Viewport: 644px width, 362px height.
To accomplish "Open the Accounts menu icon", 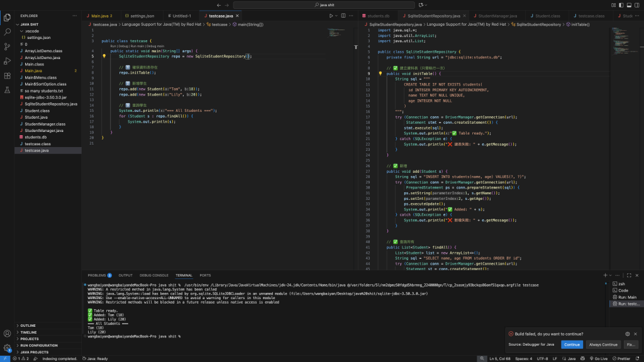I will click(7, 333).
